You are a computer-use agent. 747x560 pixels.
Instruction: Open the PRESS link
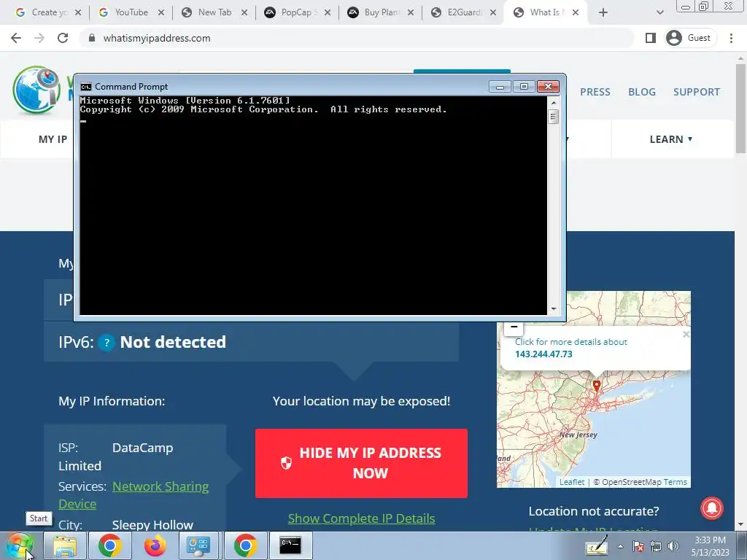point(595,92)
